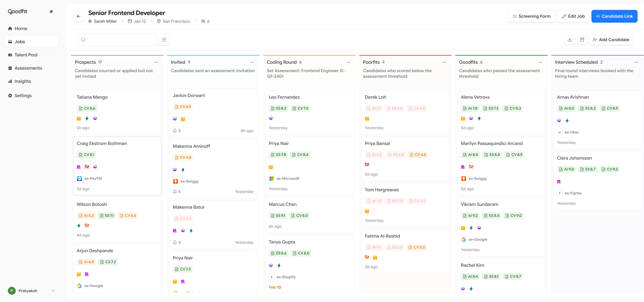Click the calendar icon on Tatiana Mango card
Image resolution: width=644 pixels, height=302 pixels.
point(79,118)
